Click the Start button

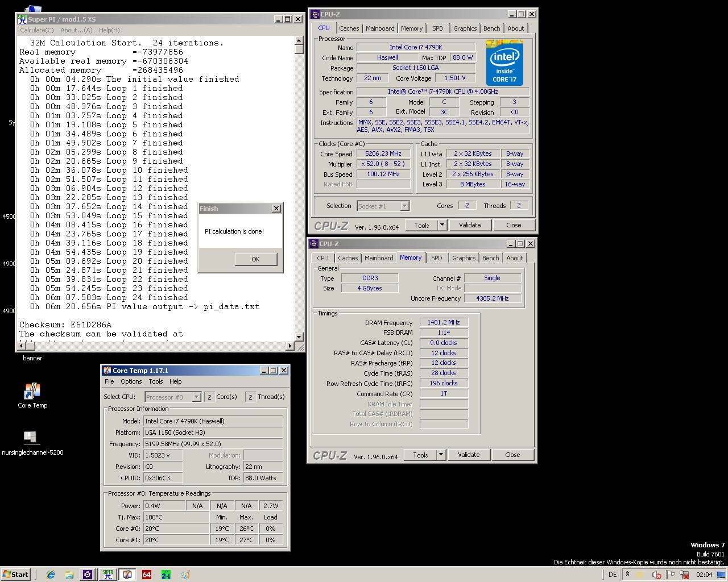click(x=15, y=575)
